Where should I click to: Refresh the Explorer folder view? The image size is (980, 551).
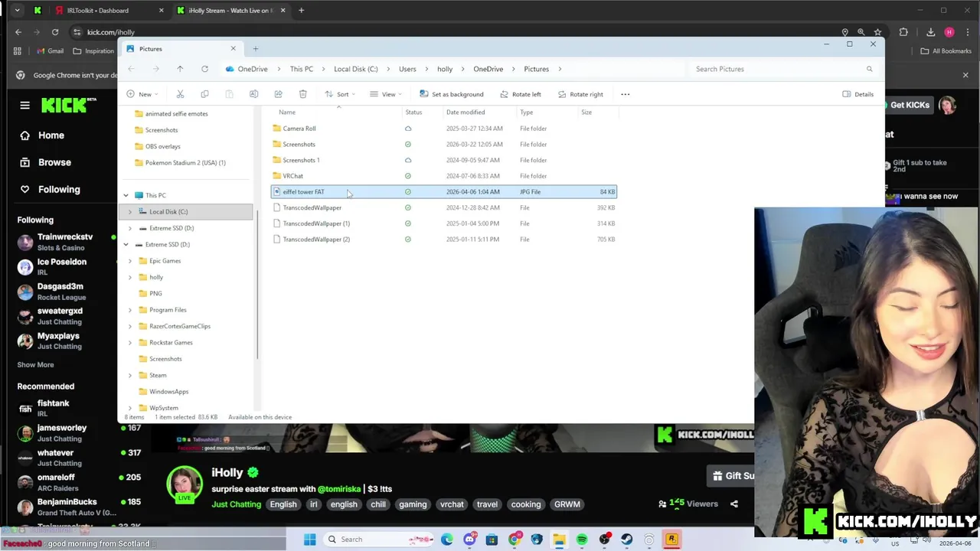point(204,69)
